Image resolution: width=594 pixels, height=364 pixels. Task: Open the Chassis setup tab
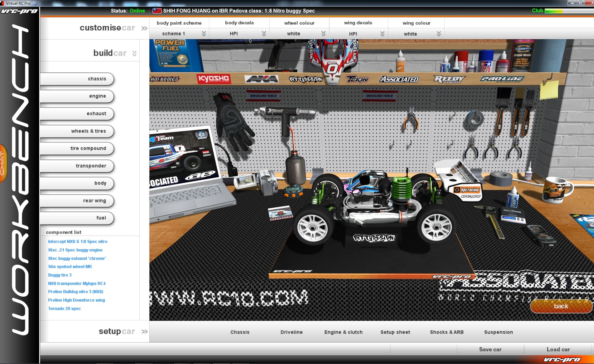(x=240, y=332)
